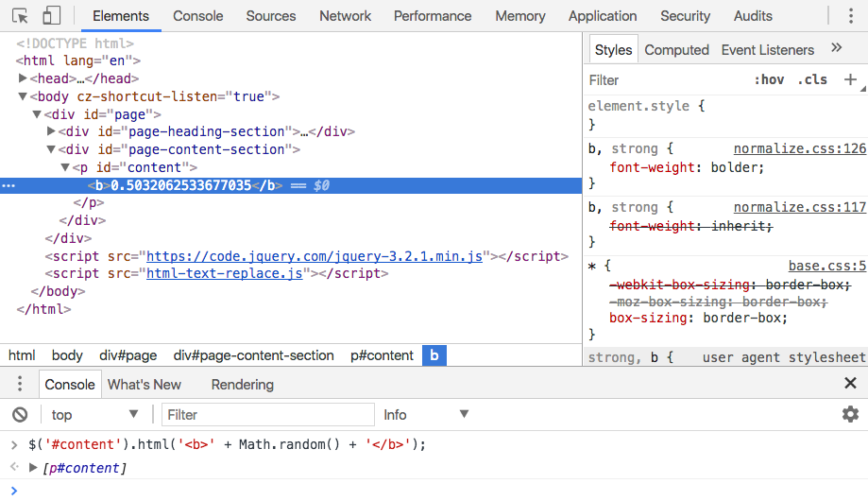868x501 pixels.
Task: Select div#page-content-section breadcrumb
Action: [x=253, y=355]
